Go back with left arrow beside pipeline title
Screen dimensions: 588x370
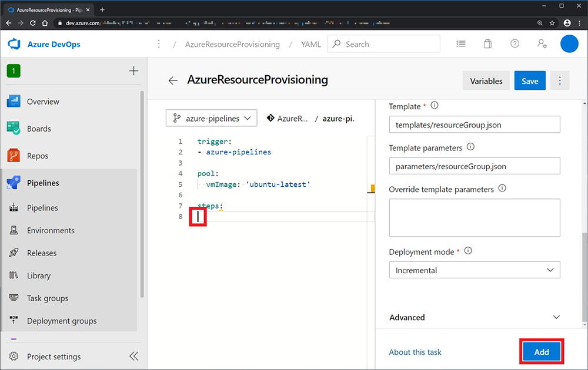tap(173, 80)
